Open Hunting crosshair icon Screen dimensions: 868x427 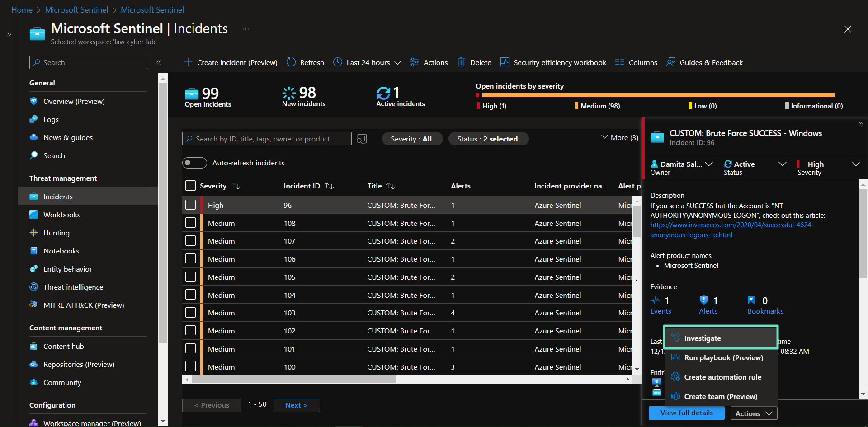[x=34, y=233]
